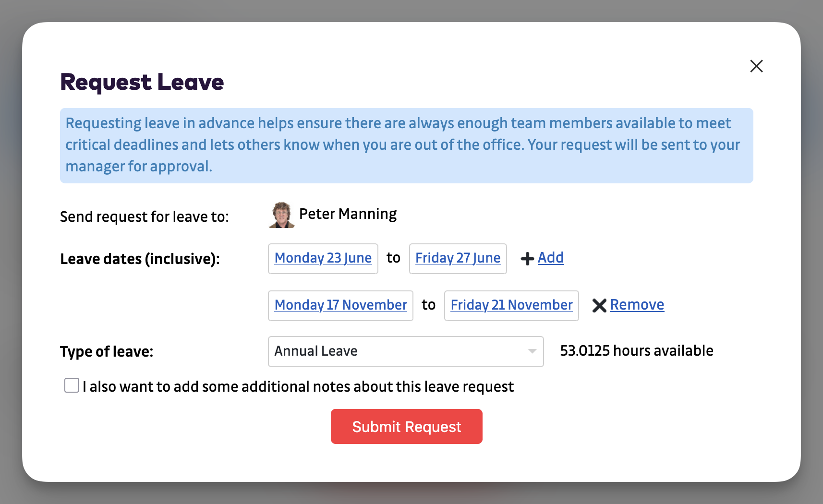Edit the Friday 21 November end date
Image resolution: width=823 pixels, height=504 pixels.
click(511, 305)
